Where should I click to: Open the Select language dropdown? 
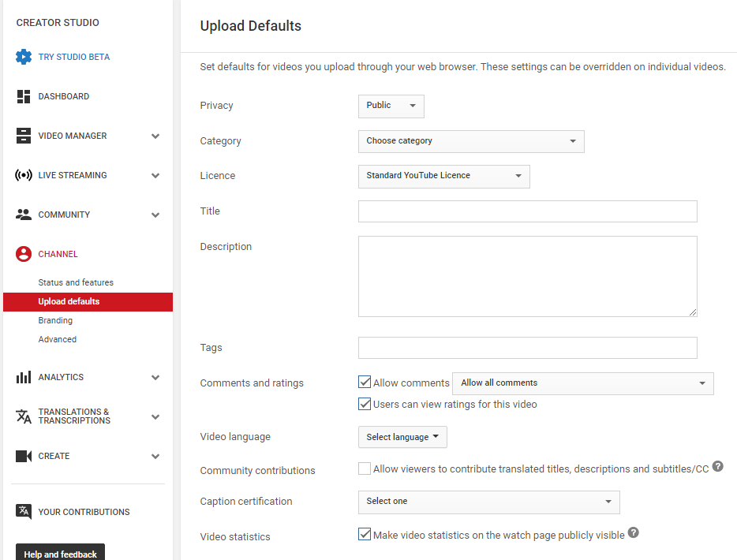pyautogui.click(x=402, y=437)
